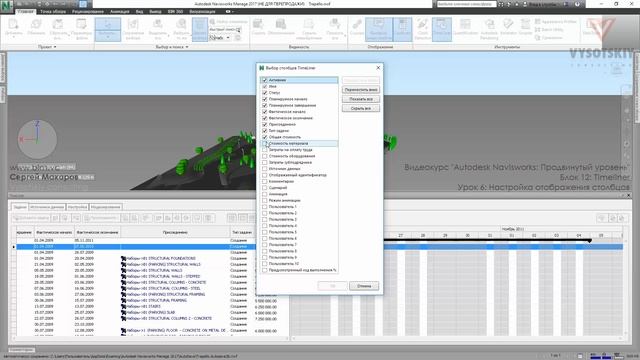Click the Сохранить выбор icon
Screen dimensions: 640x360
[133, 29]
